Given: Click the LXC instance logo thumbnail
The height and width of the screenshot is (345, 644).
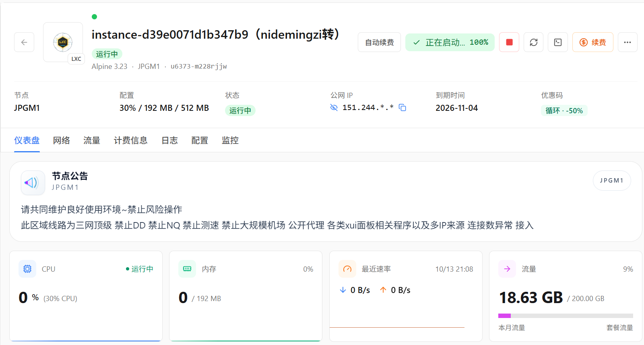Looking at the screenshot, I should [63, 42].
